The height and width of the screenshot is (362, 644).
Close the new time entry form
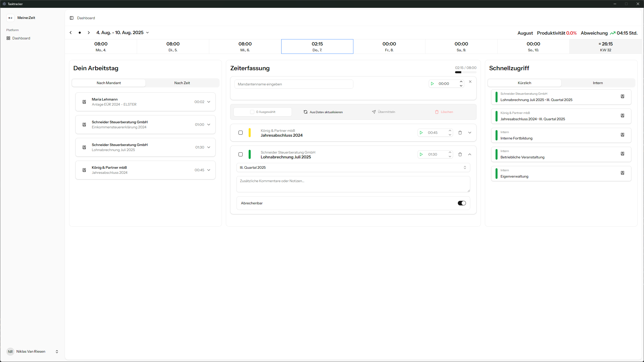click(470, 82)
